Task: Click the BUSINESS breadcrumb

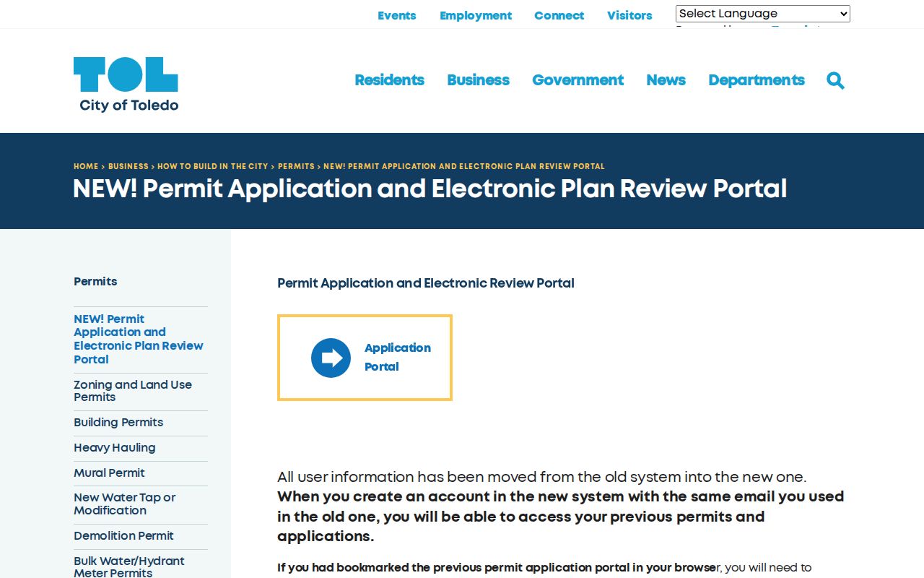Action: (x=128, y=166)
